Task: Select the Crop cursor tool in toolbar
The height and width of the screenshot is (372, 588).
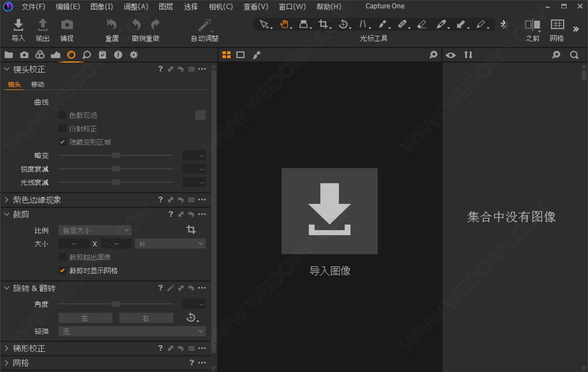Action: tap(323, 25)
